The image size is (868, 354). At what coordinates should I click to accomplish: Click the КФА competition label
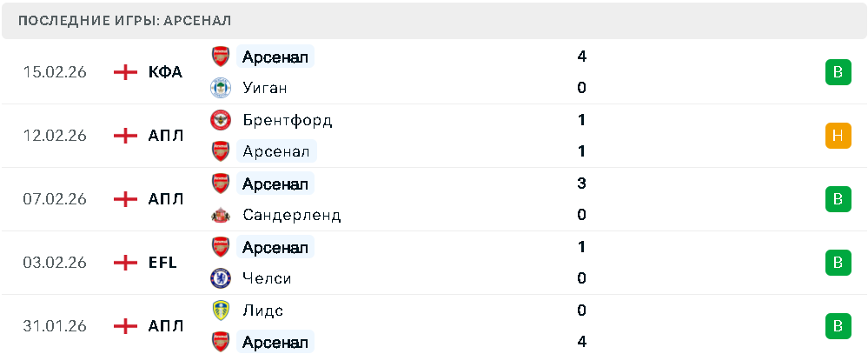tap(165, 72)
